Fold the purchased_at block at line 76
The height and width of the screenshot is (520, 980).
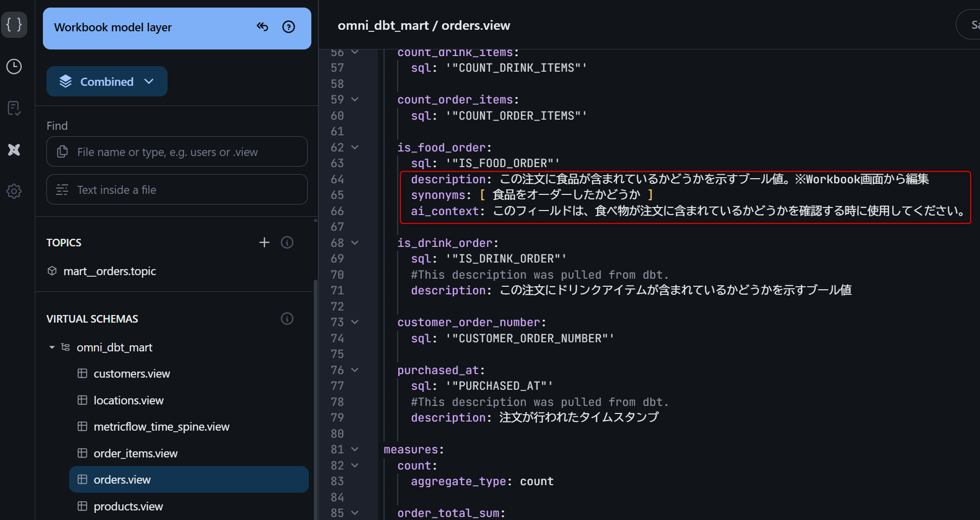(x=355, y=370)
